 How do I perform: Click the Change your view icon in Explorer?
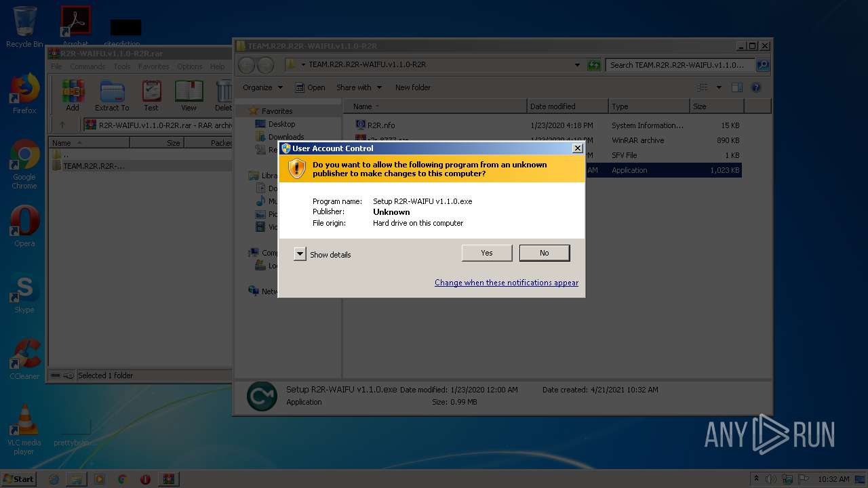(703, 87)
